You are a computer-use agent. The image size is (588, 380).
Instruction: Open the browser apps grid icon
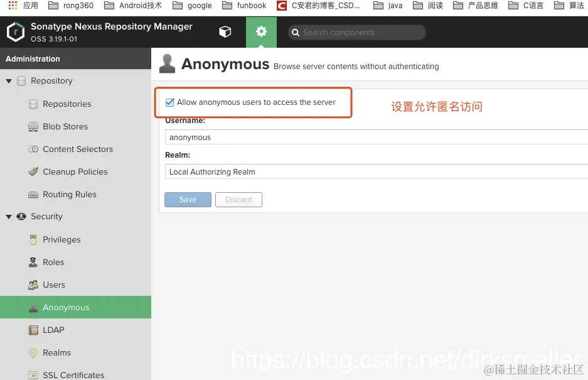coord(13,5)
